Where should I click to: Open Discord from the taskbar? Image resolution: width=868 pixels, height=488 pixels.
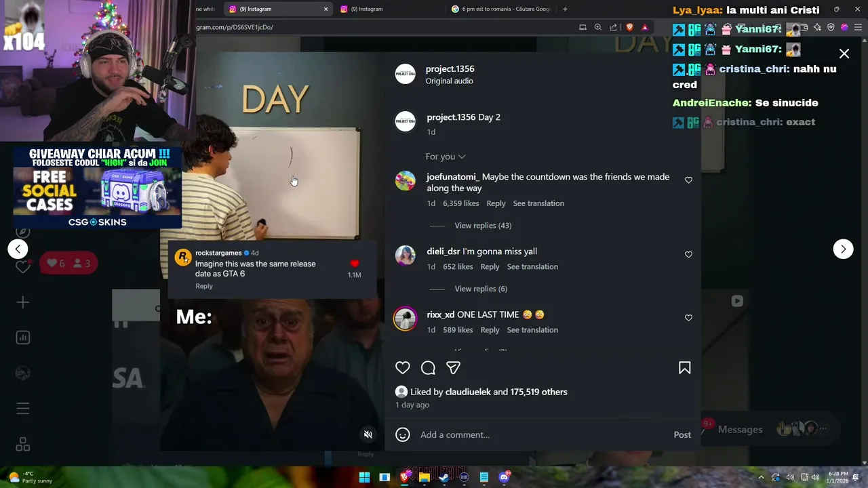[504, 477]
